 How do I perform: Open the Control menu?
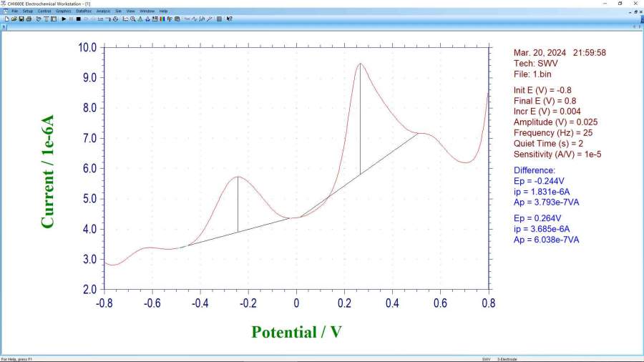[44, 11]
